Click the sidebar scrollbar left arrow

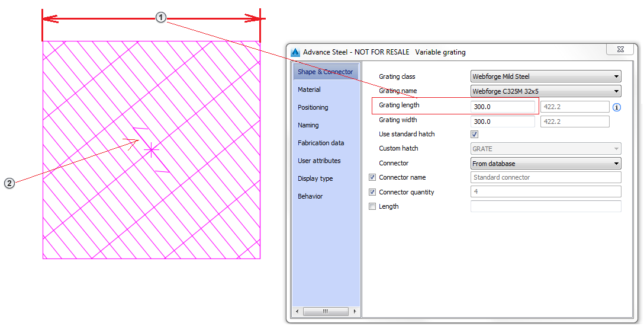pos(297,311)
